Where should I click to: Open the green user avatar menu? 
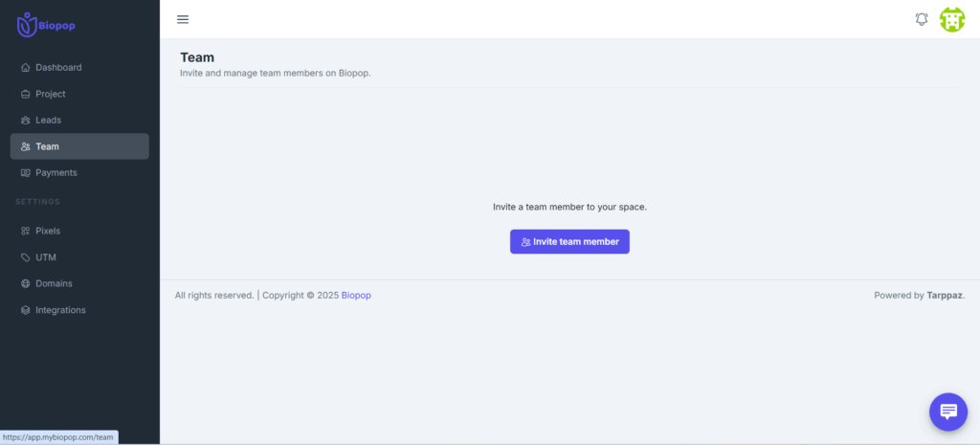[x=951, y=19]
